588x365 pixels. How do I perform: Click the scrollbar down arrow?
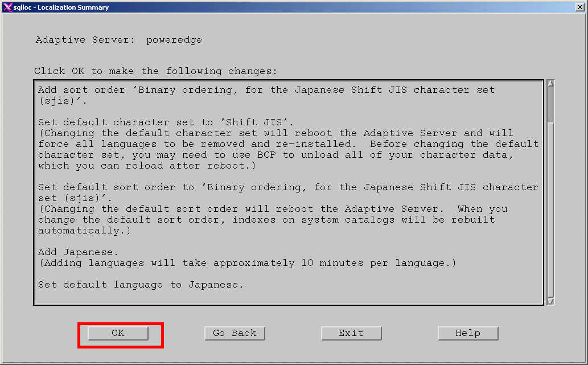(x=550, y=301)
